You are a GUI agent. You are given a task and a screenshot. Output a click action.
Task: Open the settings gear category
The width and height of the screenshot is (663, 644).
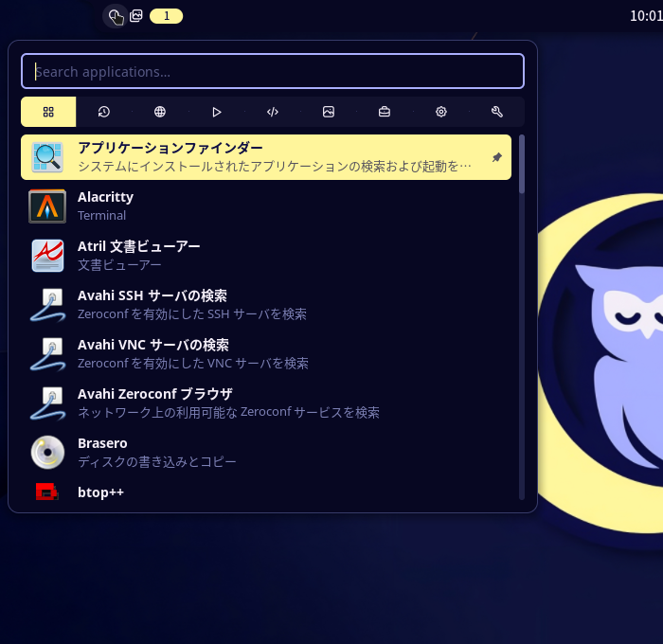point(441,112)
